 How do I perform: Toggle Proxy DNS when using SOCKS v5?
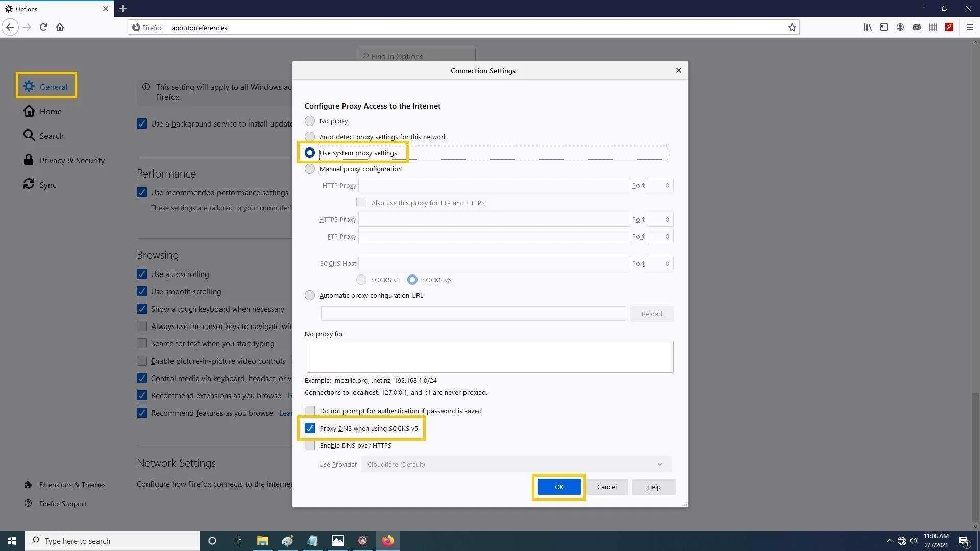pos(309,428)
